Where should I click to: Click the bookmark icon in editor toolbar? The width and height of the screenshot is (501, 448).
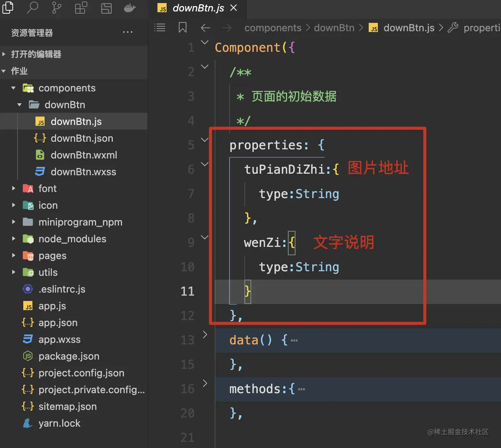tap(183, 27)
